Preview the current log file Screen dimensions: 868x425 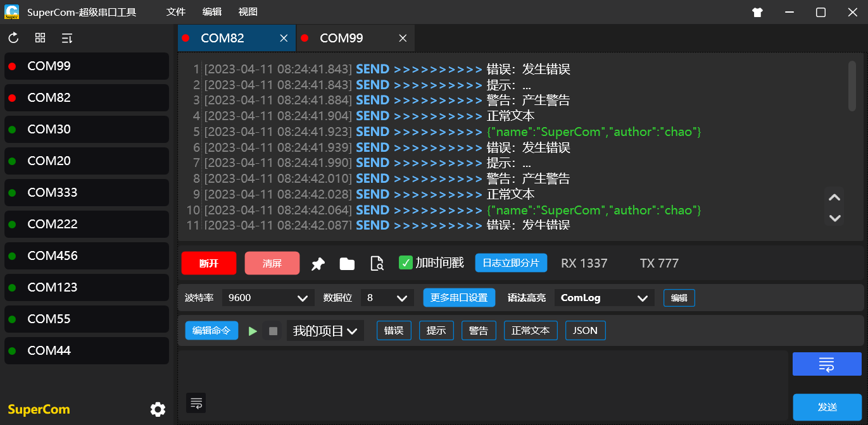[x=377, y=263]
